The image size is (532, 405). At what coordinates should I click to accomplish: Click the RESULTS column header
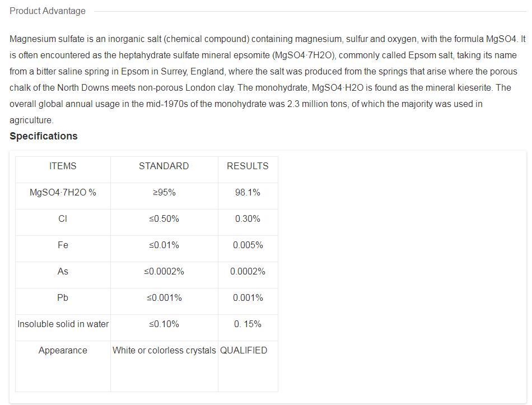[x=248, y=166]
